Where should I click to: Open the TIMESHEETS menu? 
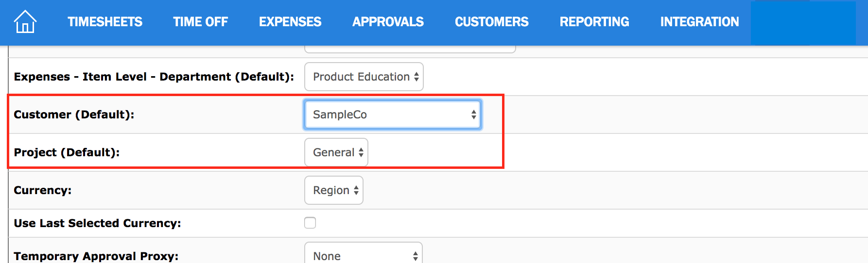[x=105, y=22]
